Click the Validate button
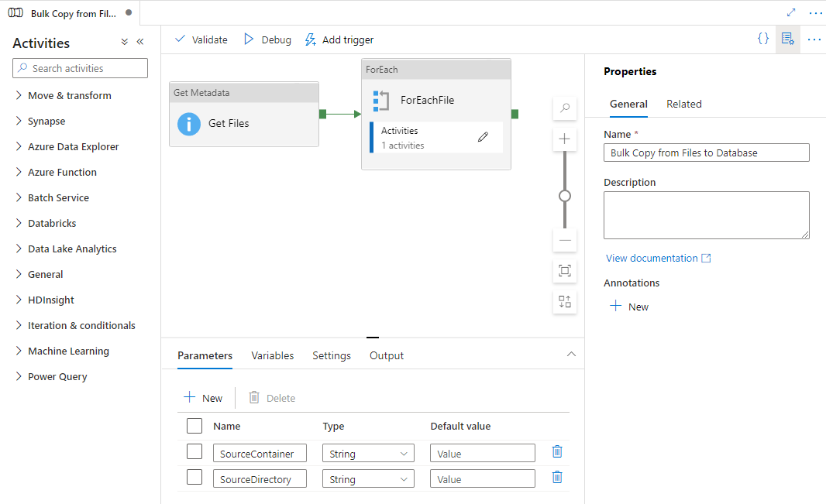This screenshot has height=504, width=826. click(x=201, y=39)
